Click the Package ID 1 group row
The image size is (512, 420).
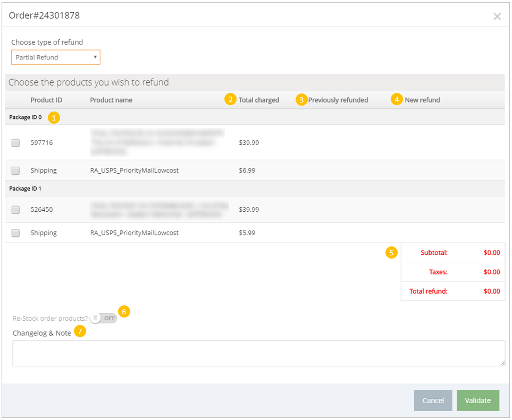[25, 189]
